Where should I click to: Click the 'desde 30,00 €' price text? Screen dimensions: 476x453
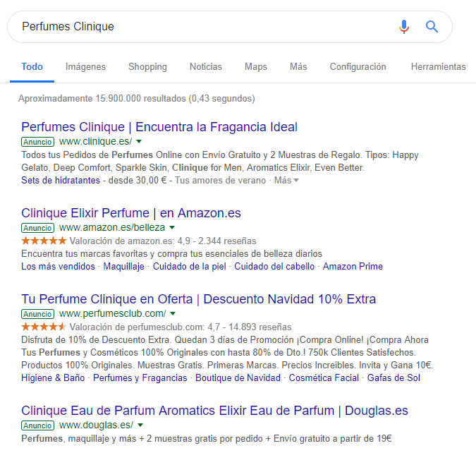pyautogui.click(x=138, y=180)
